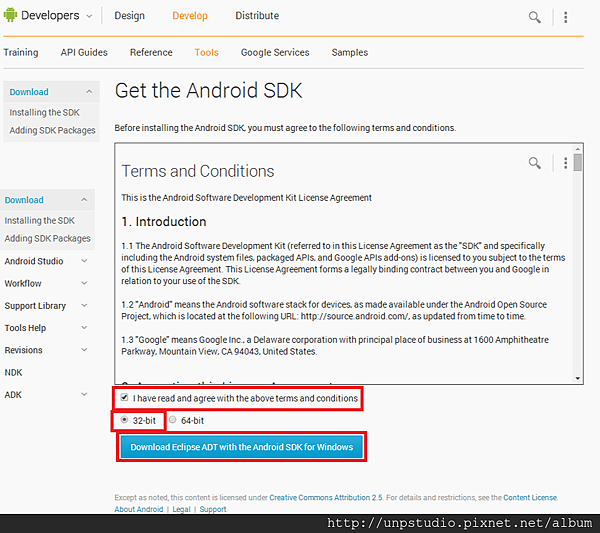Click search magnifier inside Terms and Conditions box
This screenshot has height=533, width=600.
click(535, 163)
